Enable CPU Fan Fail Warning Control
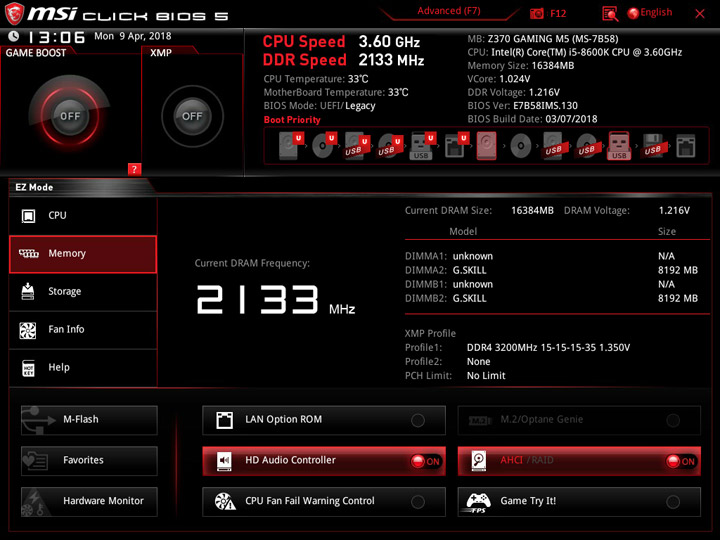 point(324,501)
